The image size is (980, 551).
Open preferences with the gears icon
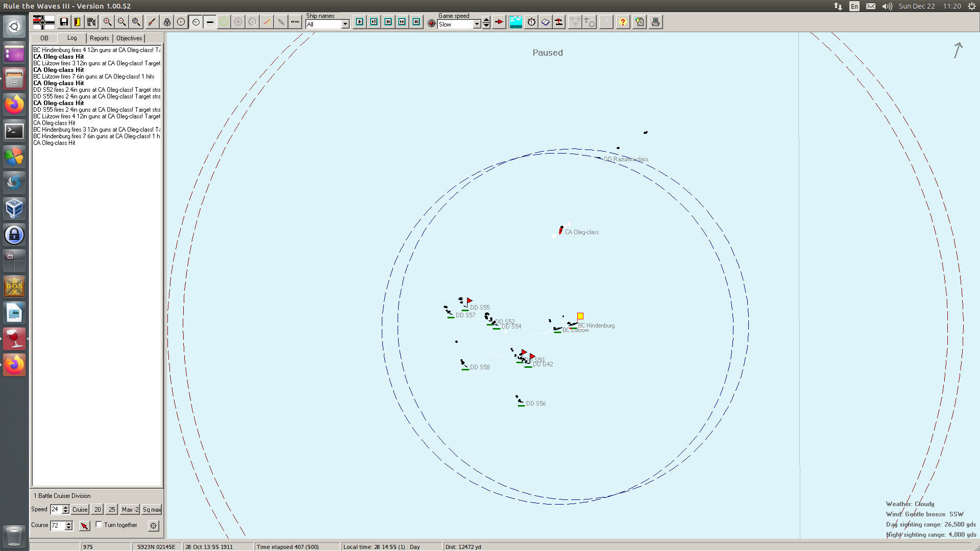(x=91, y=22)
